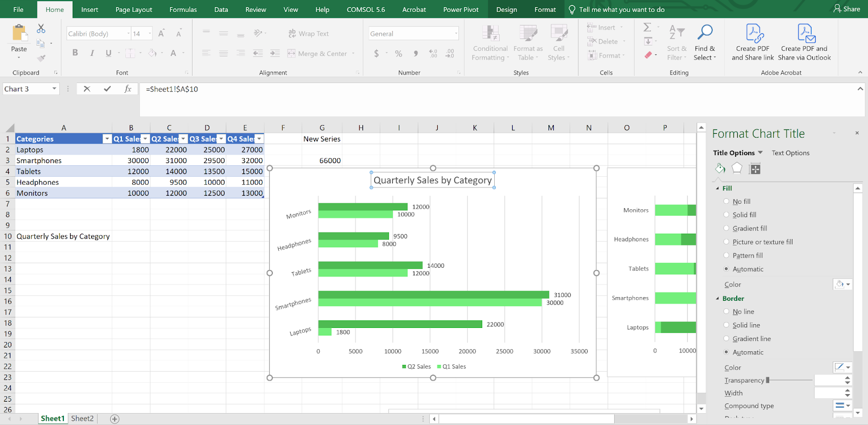Add a new sheet with plus icon
Image resolution: width=868 pixels, height=425 pixels.
pos(114,418)
